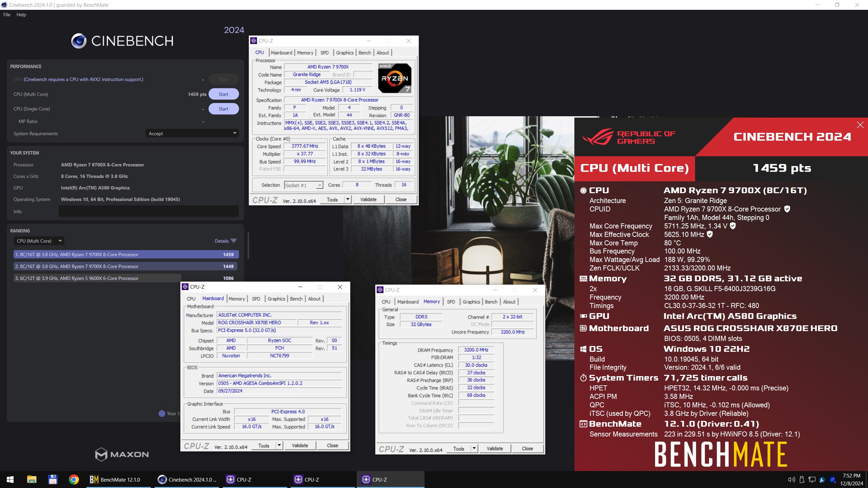Image resolution: width=868 pixels, height=488 pixels.
Task: Open About tab in top CPU-Z window
Action: coord(383,53)
